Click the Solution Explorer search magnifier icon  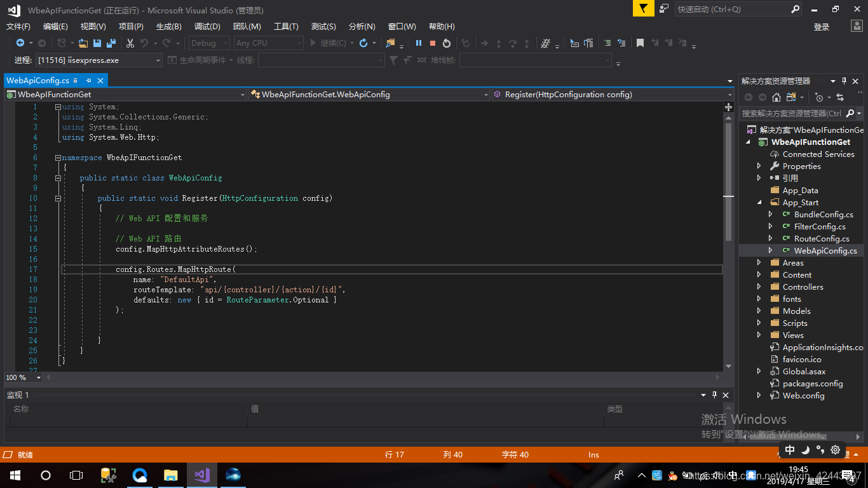point(850,113)
